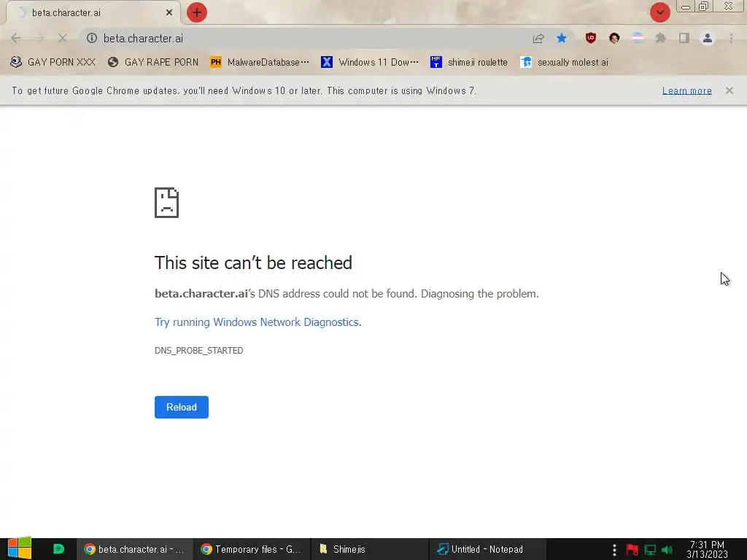747x560 pixels.
Task: Restore down the Chrome window
Action: (704, 7)
